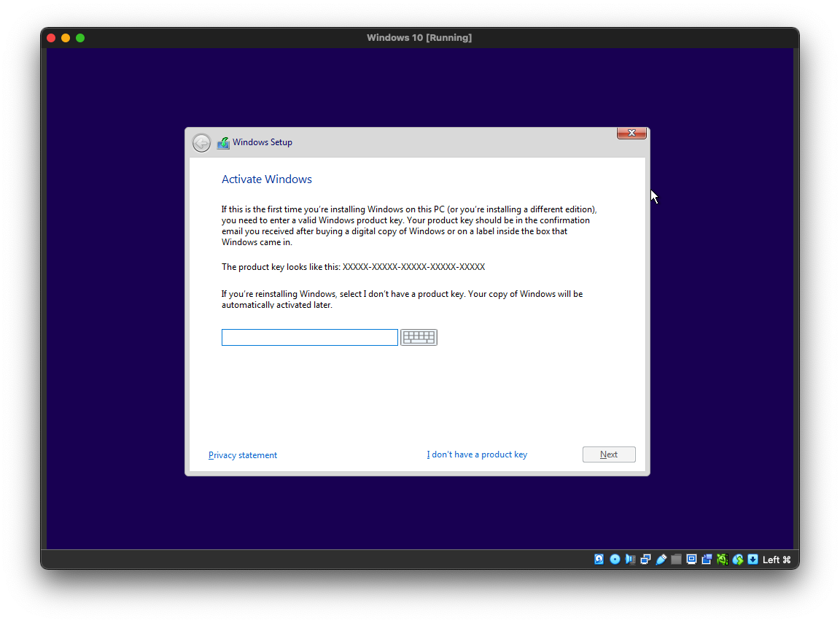Click the recording status icon
Screen dimensions: 840x623
tap(707, 560)
